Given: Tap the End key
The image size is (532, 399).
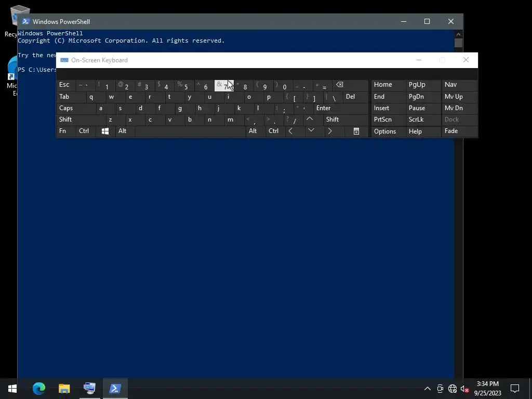Looking at the screenshot, I should 388,97.
